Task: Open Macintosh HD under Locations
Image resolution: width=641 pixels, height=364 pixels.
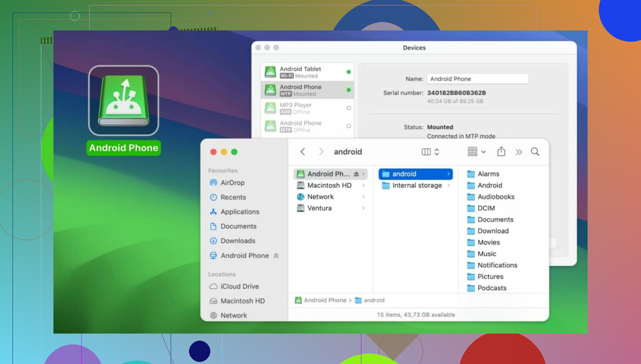Action: tap(237, 301)
